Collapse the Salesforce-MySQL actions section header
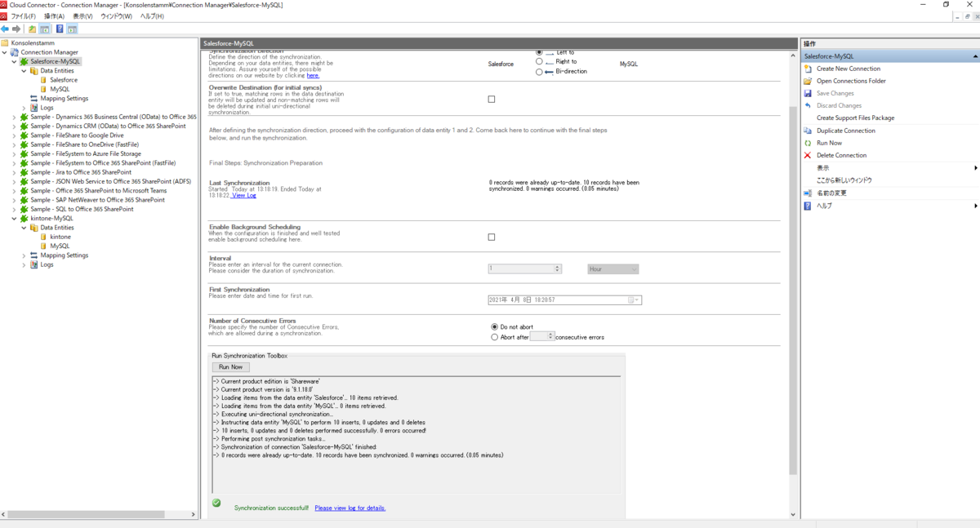The width and height of the screenshot is (980, 528). tap(976, 56)
